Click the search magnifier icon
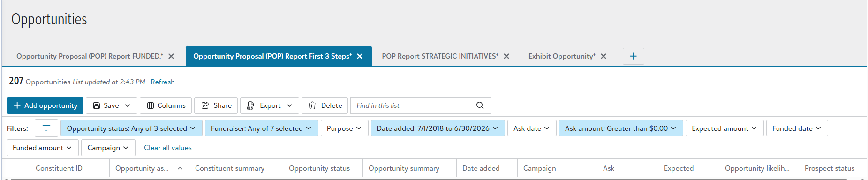 [480, 105]
